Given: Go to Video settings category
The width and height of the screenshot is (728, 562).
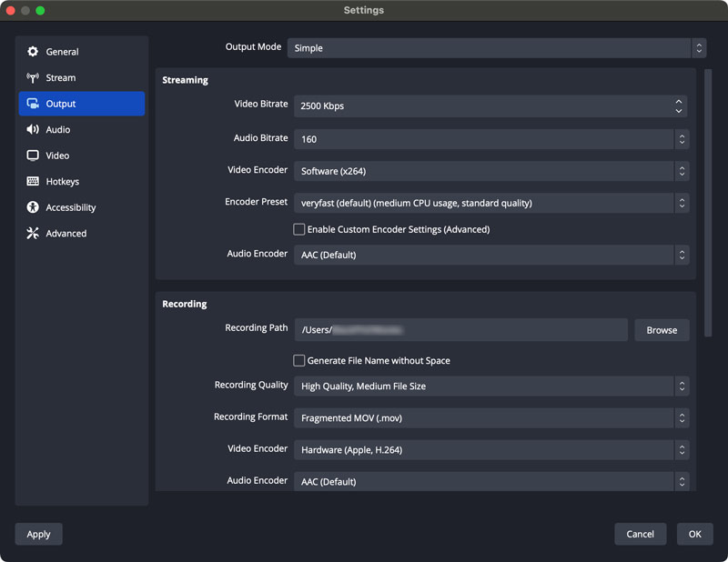Looking at the screenshot, I should coord(82,156).
